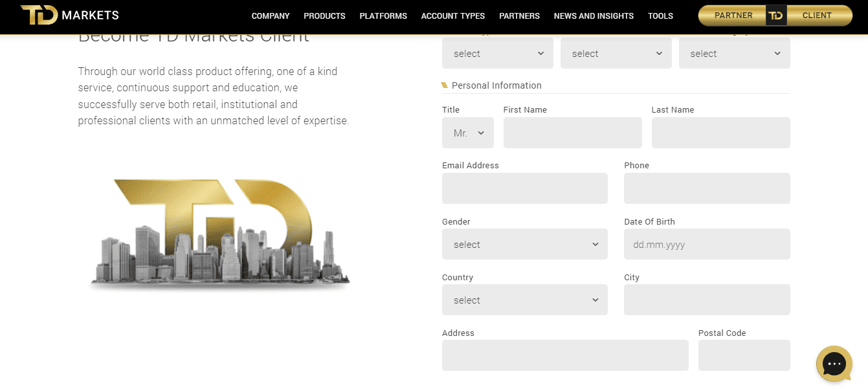Click the TD Markets logo in header
The width and height of the screenshot is (868, 389).
[x=69, y=15]
